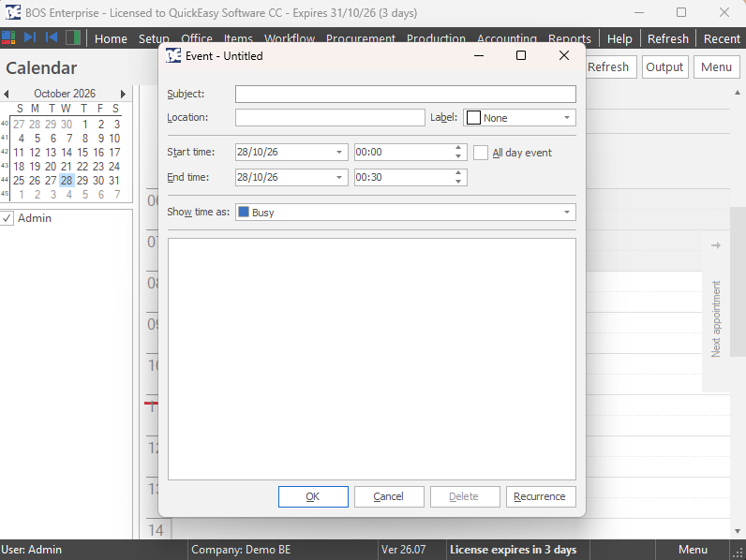Select October 1 in mini calendar

pyautogui.click(x=84, y=125)
